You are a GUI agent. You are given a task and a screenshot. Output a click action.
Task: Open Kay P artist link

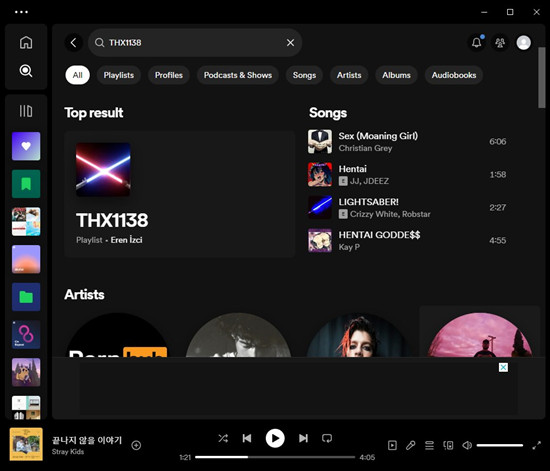[x=349, y=247]
